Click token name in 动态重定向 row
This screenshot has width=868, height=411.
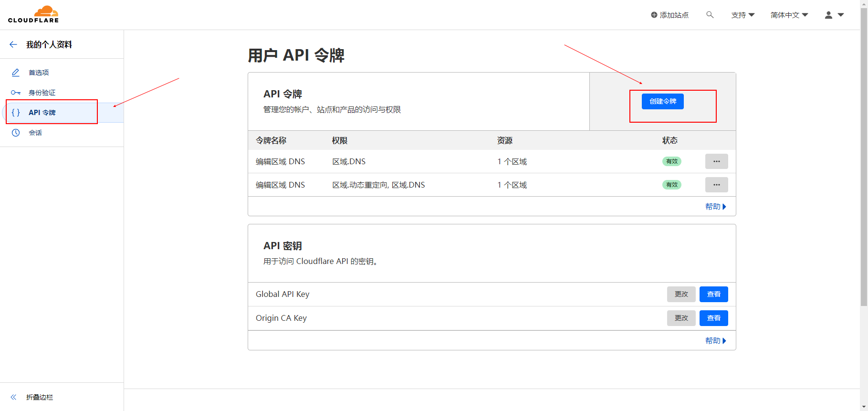[x=280, y=185]
